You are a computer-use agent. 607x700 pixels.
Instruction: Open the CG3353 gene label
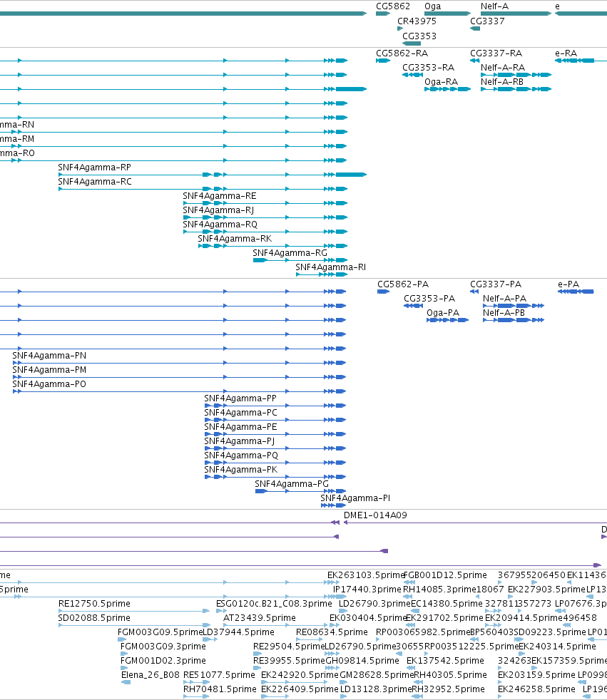[419, 36]
